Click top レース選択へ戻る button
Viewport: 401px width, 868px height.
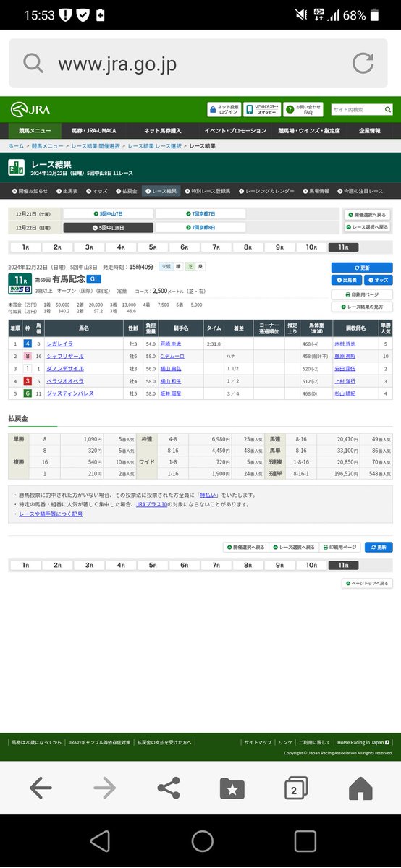[367, 227]
